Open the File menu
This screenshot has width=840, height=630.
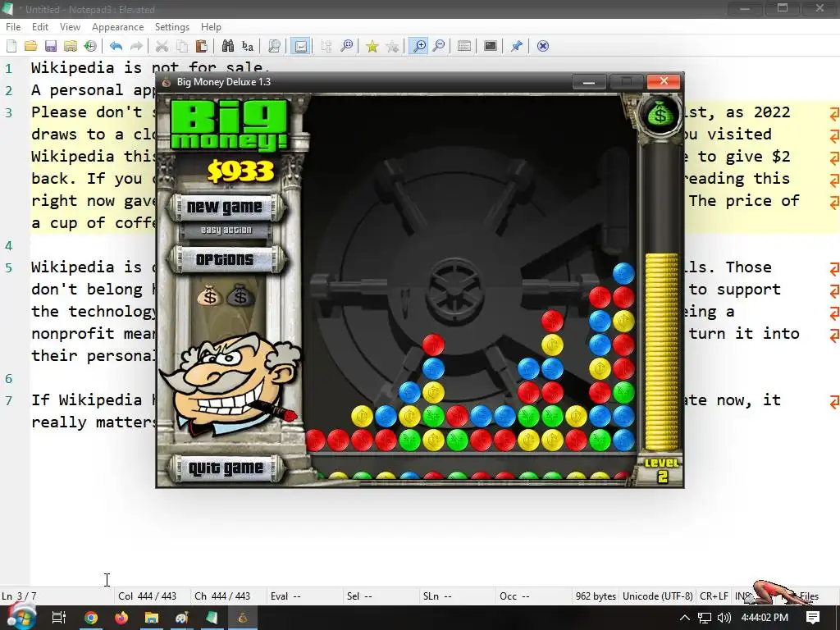coord(13,27)
